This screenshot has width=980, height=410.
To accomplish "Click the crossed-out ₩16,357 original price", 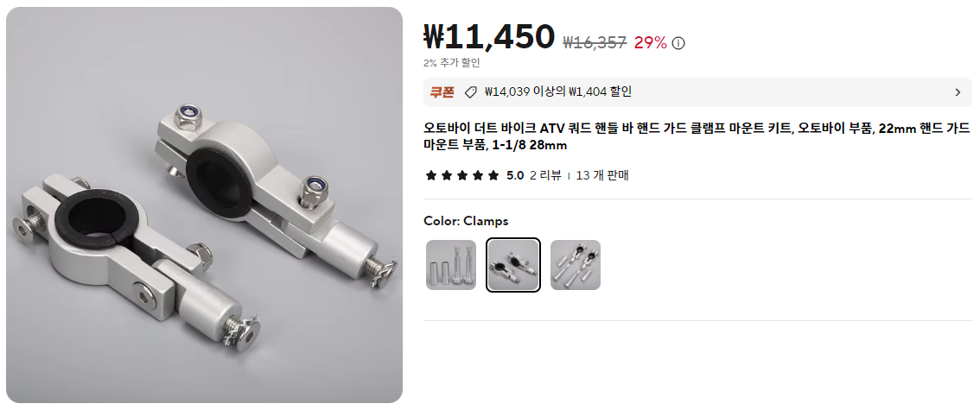I will coord(595,42).
